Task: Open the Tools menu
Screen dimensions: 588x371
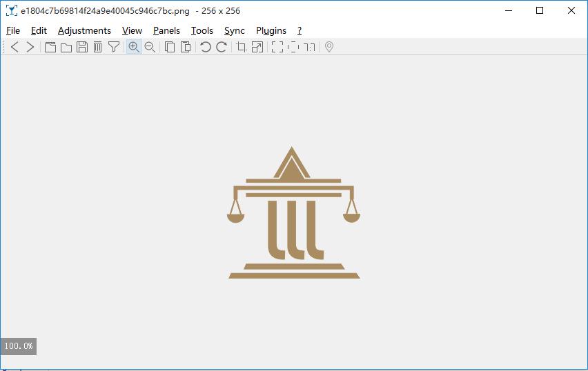Action: click(x=202, y=31)
